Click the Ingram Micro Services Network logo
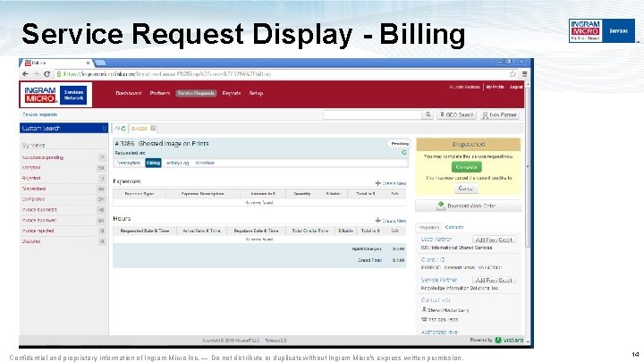The height and width of the screenshot is (362, 644). (x=55, y=95)
